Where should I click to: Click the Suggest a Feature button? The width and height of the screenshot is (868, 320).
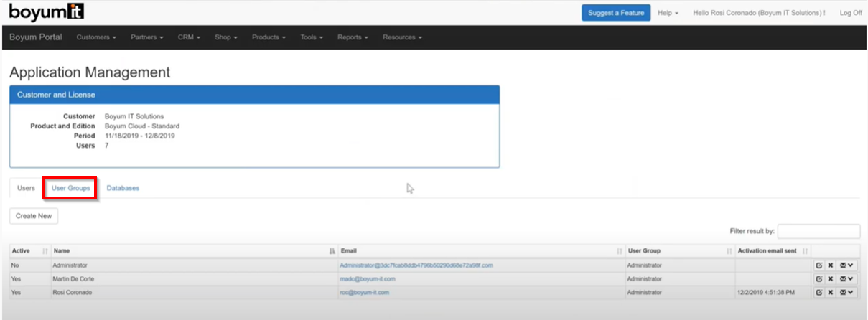[616, 13]
